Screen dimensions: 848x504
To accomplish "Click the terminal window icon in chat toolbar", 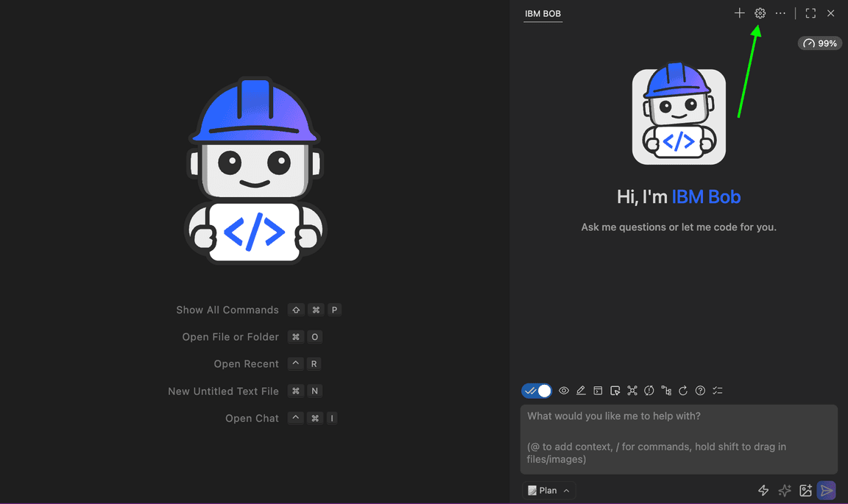I will [x=598, y=391].
